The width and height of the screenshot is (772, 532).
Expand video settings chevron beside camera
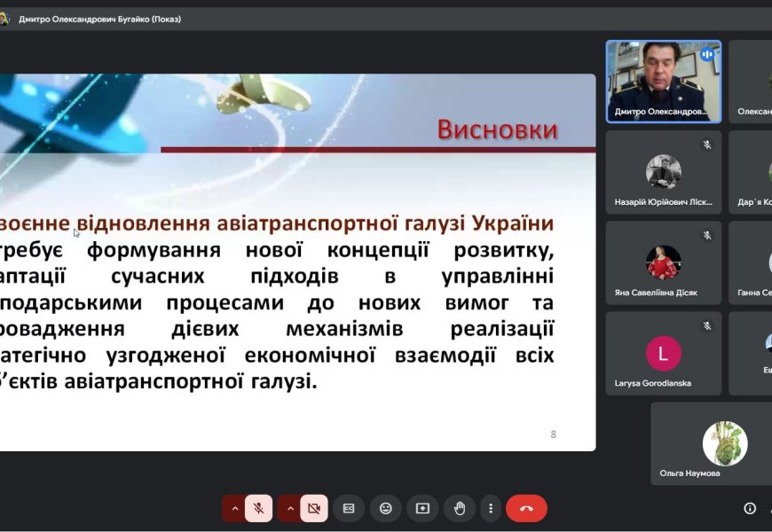click(x=289, y=508)
